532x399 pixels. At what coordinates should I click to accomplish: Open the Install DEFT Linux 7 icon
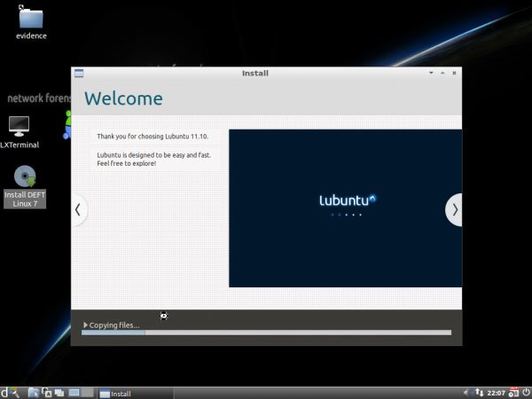(x=25, y=186)
